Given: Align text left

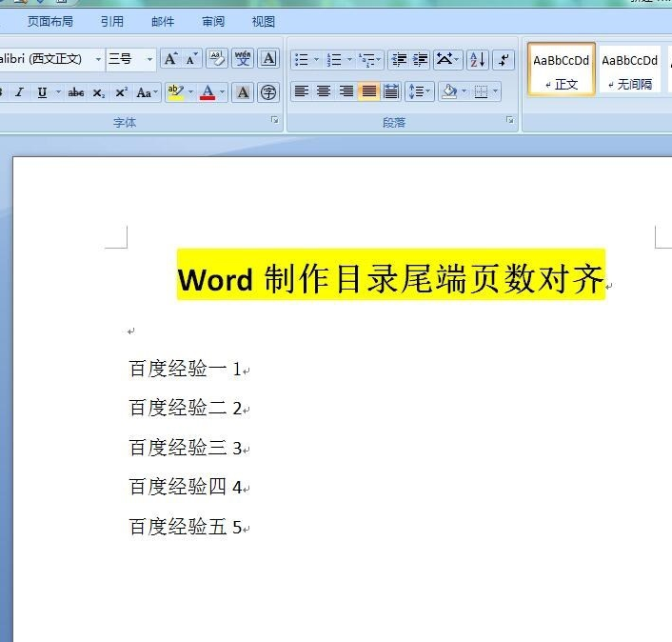Looking at the screenshot, I should pyautogui.click(x=302, y=91).
